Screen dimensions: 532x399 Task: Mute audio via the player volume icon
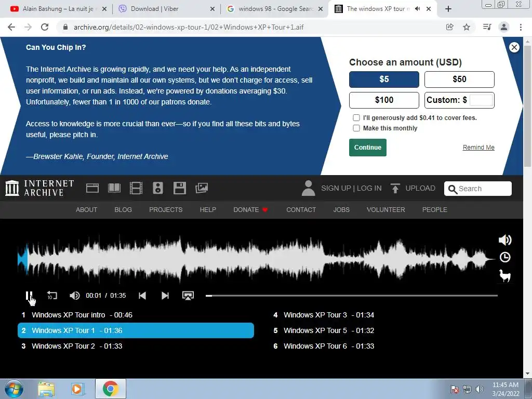click(x=75, y=296)
